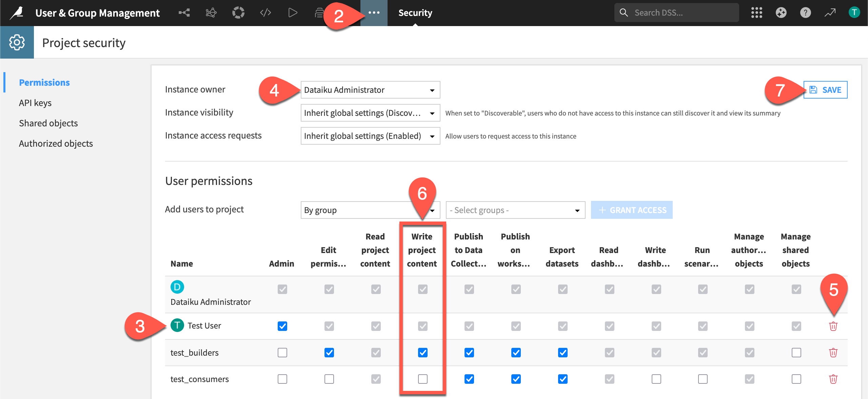This screenshot has width=868, height=399.
Task: Open Shared objects section
Action: (48, 123)
